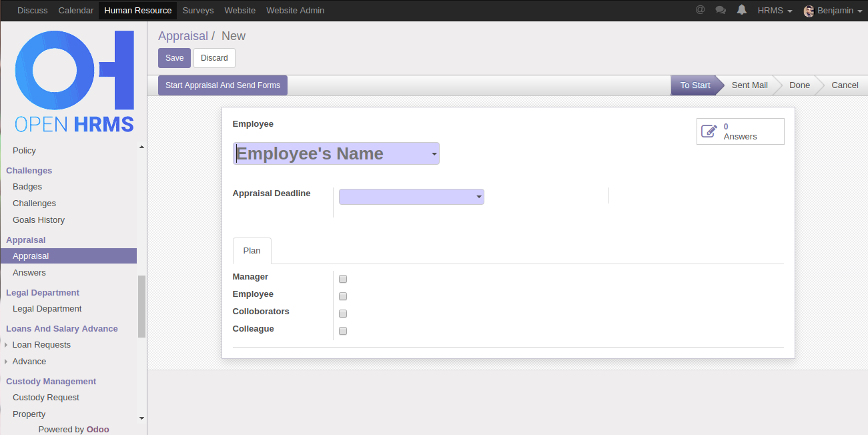This screenshot has height=435, width=868.
Task: Open the notifications bell icon
Action: pyautogui.click(x=742, y=10)
